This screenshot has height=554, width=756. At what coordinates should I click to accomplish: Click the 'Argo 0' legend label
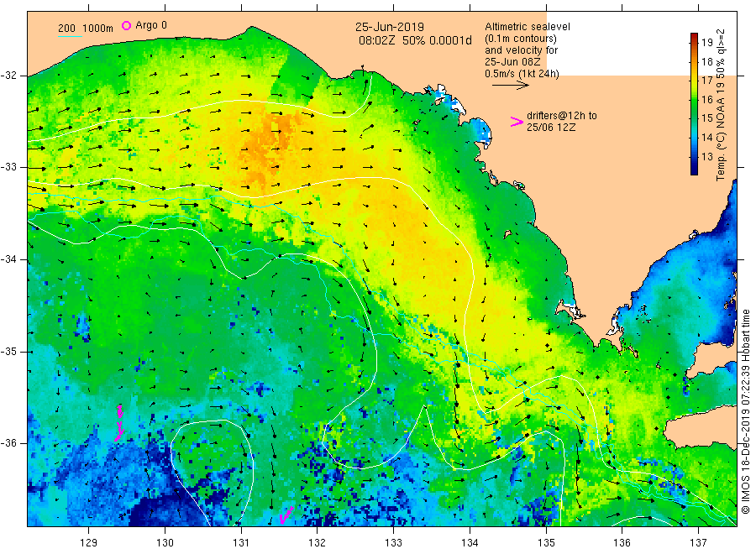151,25
